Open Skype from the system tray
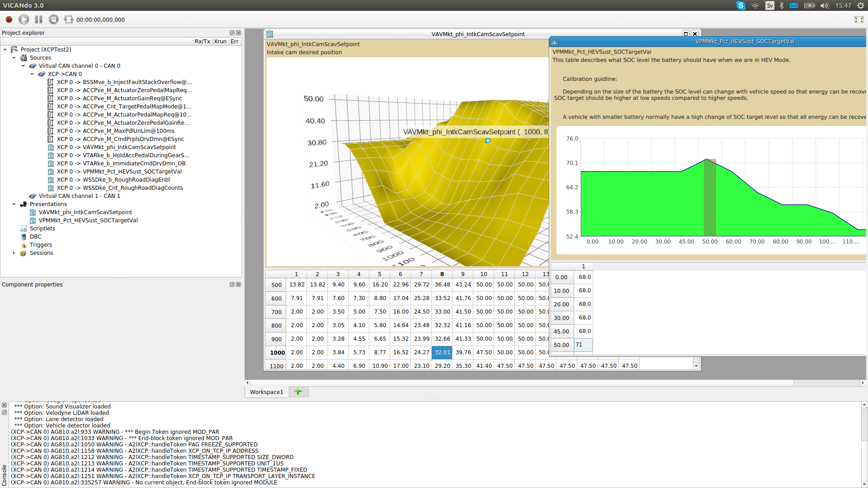This screenshot has height=488, width=868. pos(741,5)
